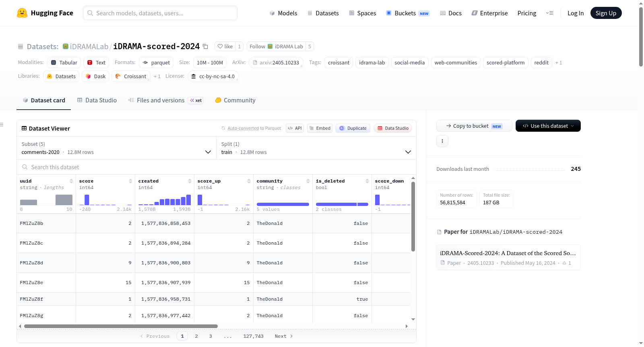Click the Sign Up button

(x=606, y=13)
